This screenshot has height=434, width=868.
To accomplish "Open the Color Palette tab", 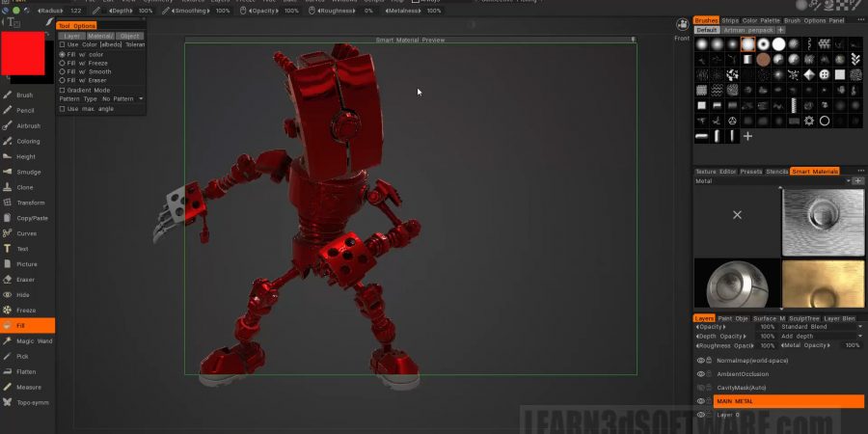I will point(761,20).
